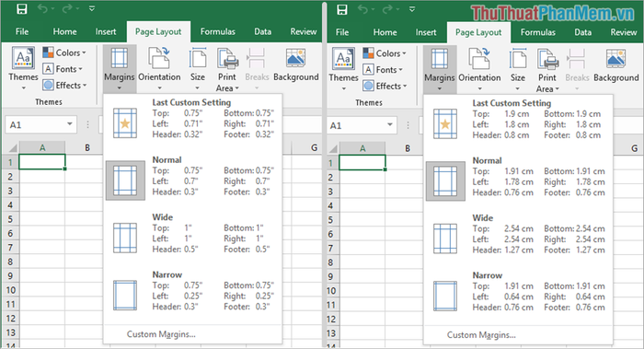This screenshot has height=349, width=644.
Task: Choose Last Custom Setting with star, left menu
Action: [192, 119]
